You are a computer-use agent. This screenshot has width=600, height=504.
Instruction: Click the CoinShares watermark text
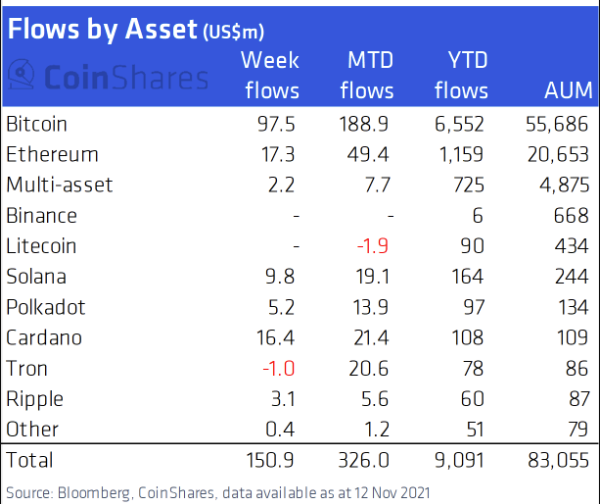pyautogui.click(x=126, y=77)
